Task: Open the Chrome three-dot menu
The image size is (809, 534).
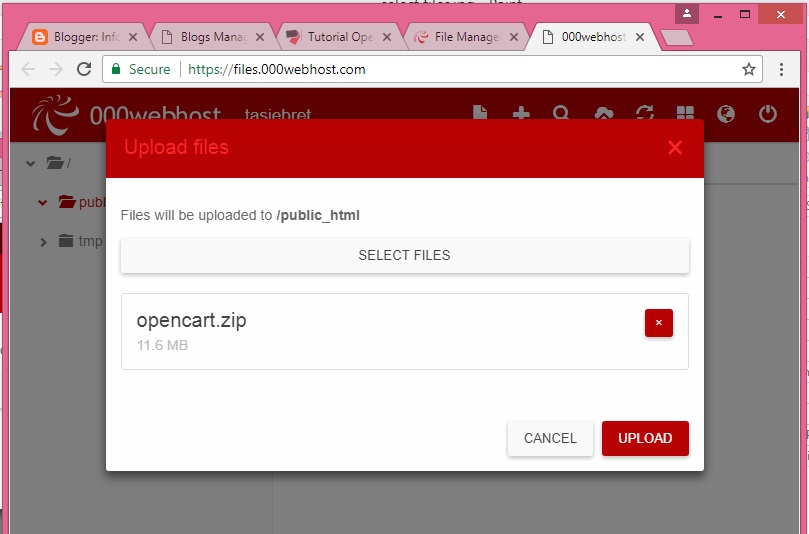Action: click(781, 69)
